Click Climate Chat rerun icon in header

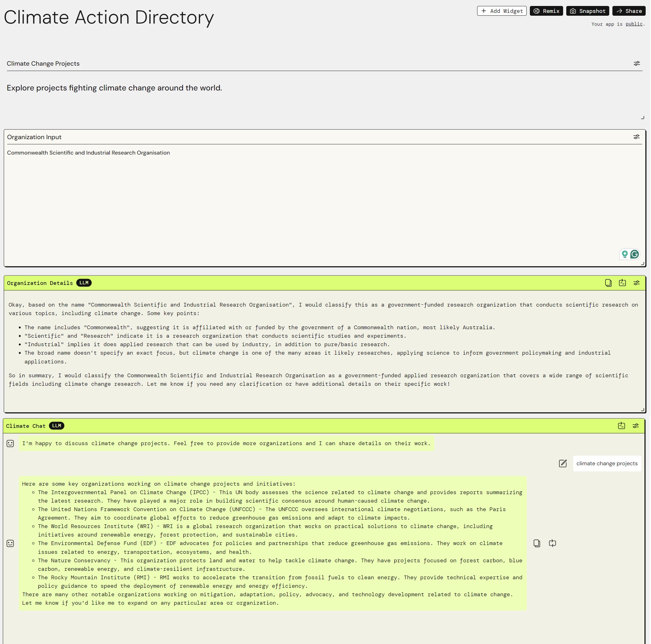click(x=621, y=426)
